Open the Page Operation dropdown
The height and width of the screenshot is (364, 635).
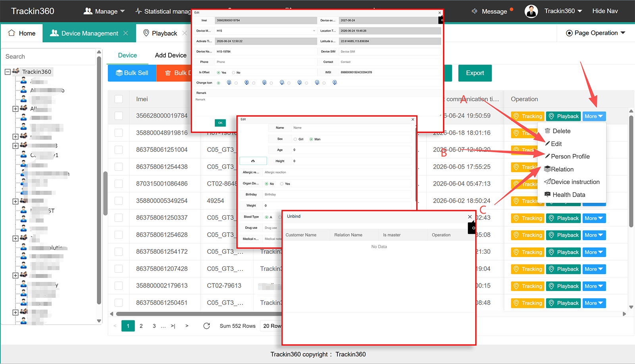tap(595, 33)
